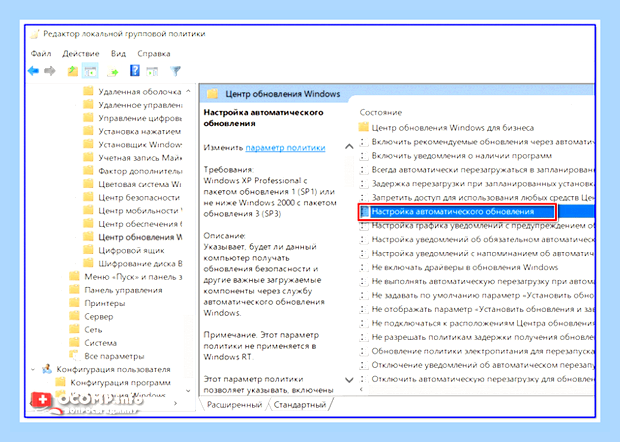Click policy list horizontal scroll left arrow
The width and height of the screenshot is (620, 442).
pyautogui.click(x=361, y=389)
